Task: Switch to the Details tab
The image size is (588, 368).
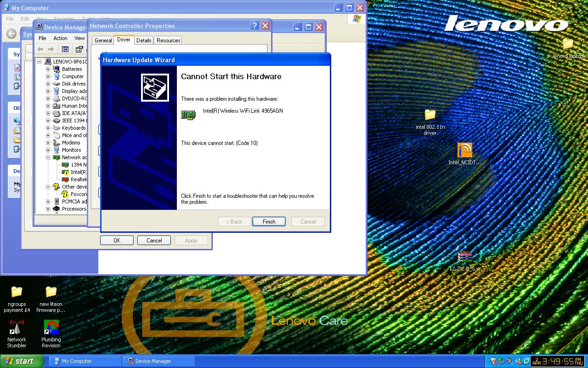Action: tap(144, 40)
